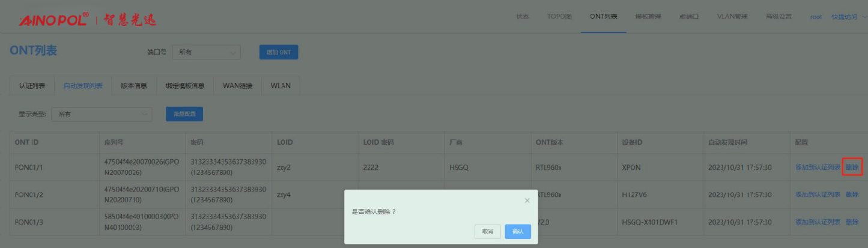The image size is (868, 248).
Task: Cancel deletion with the 取消 button
Action: click(x=487, y=231)
